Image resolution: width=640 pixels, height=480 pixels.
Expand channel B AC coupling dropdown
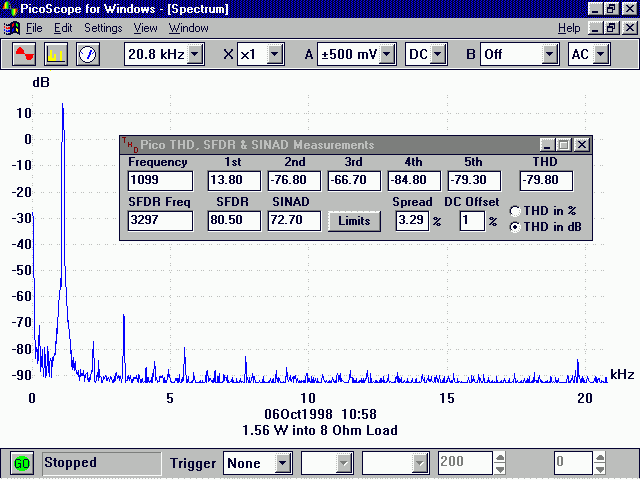tap(601, 54)
